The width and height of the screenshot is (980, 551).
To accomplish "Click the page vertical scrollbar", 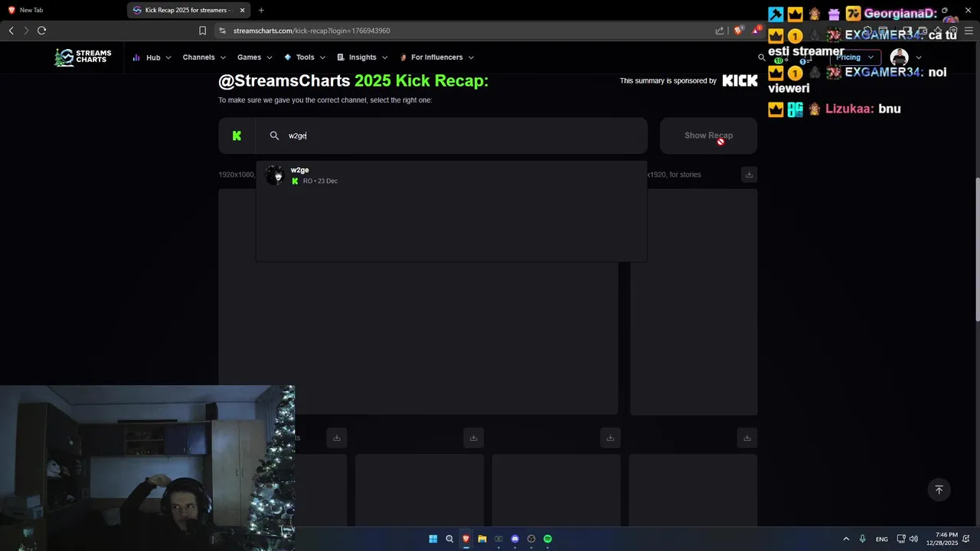I will pos(976,249).
